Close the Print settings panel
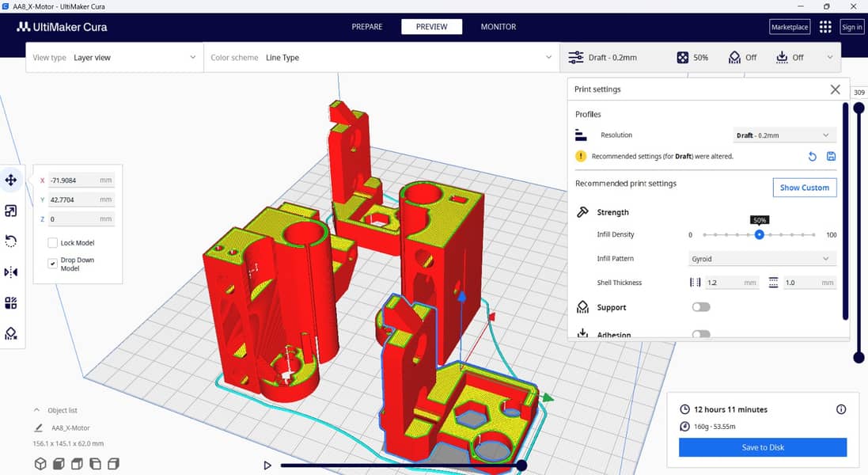The image size is (868, 475). point(835,89)
